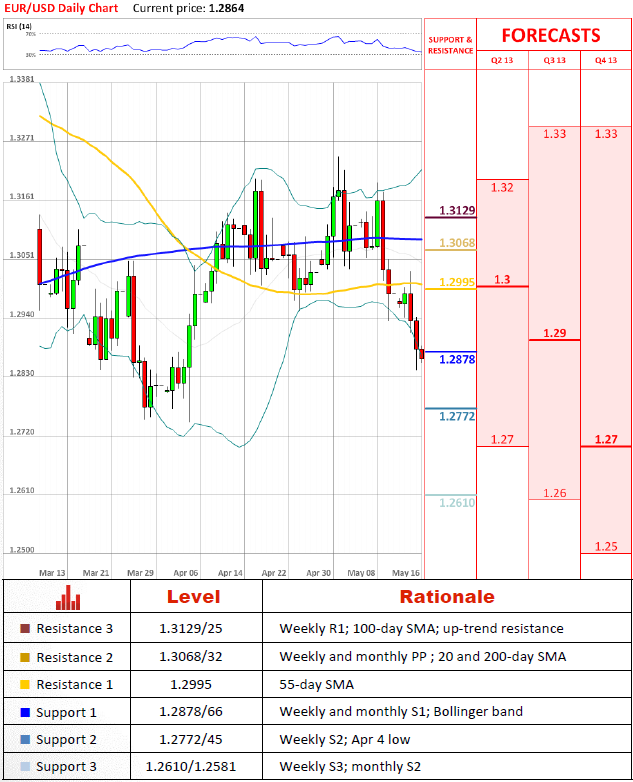
Task: Click the Q4 forecast low 1.25
Action: pos(606,547)
